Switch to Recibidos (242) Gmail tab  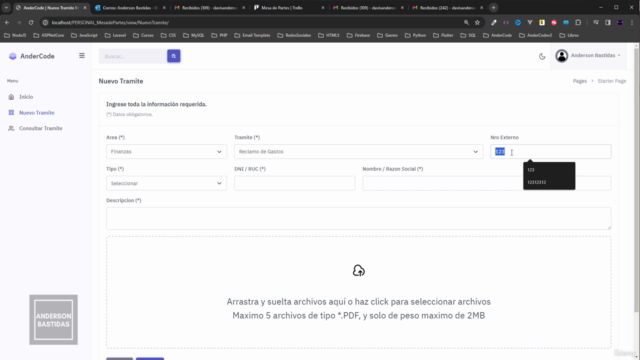coord(448,8)
